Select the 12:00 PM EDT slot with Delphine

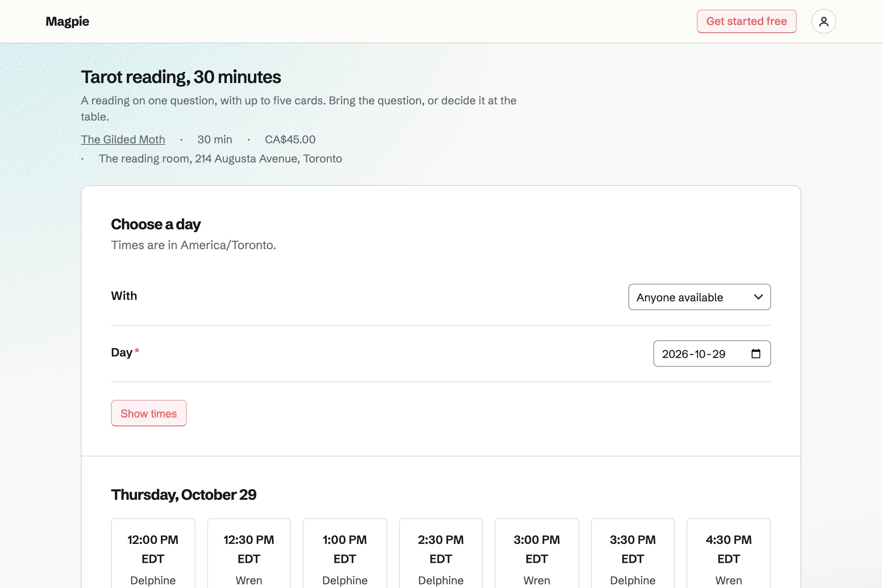click(x=153, y=553)
